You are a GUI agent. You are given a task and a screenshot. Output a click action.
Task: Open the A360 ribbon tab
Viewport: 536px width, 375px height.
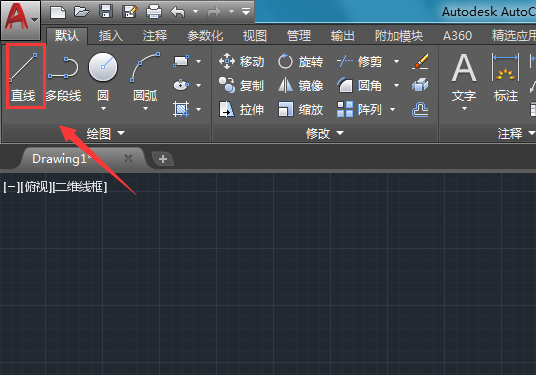[457, 36]
